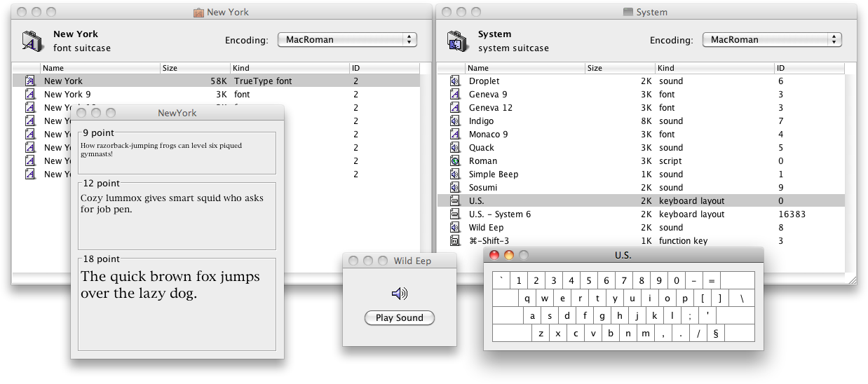Select the ⌘-Shift-3 function key icon
The image size is (868, 384).
(454, 241)
